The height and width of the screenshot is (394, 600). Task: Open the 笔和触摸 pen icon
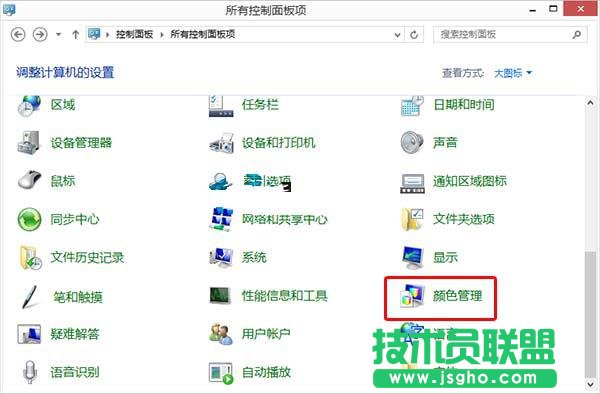coord(30,297)
